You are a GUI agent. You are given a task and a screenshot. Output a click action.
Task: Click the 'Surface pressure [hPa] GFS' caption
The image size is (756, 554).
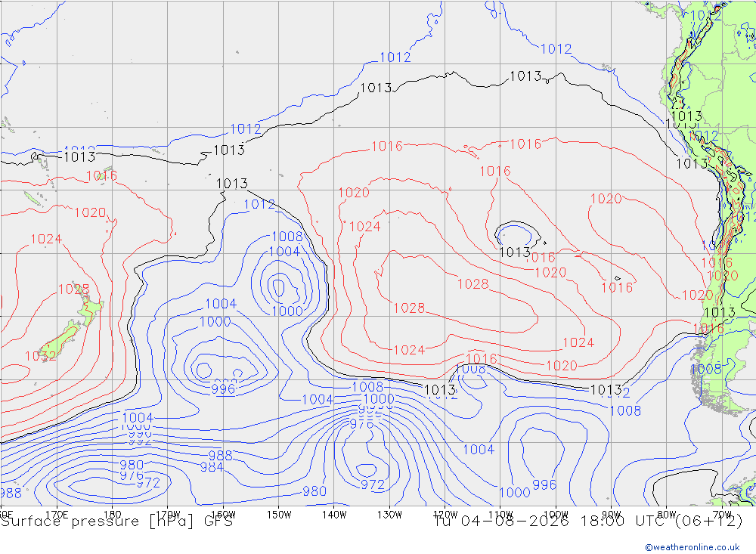[116, 522]
